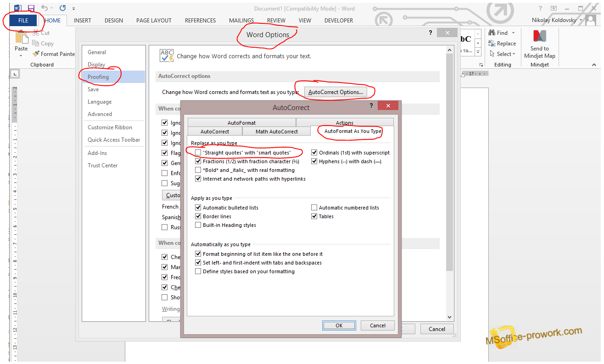Click the help question mark in Word Options
This screenshot has width=604, height=364.
pos(431,33)
